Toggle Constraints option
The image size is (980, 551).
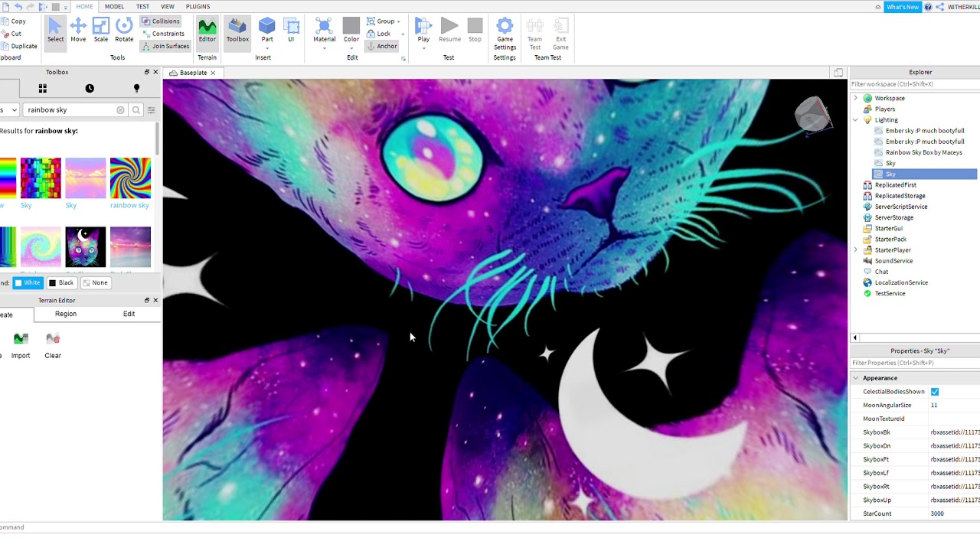(x=163, y=34)
